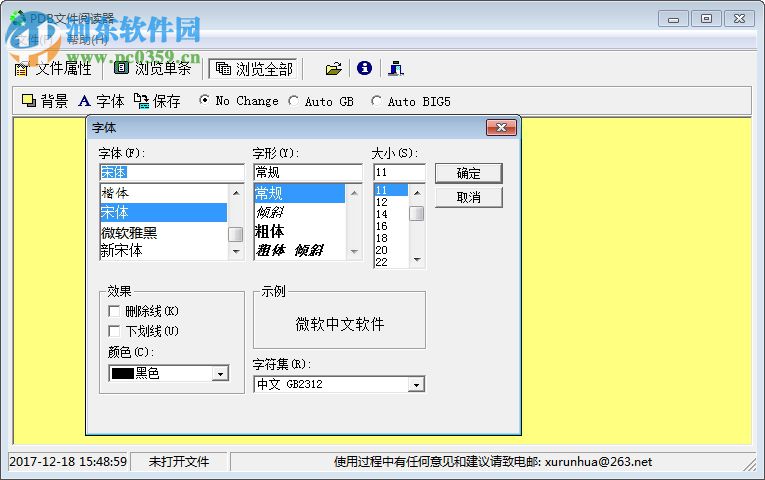Select 新宋体 in the font list

[x=163, y=251]
